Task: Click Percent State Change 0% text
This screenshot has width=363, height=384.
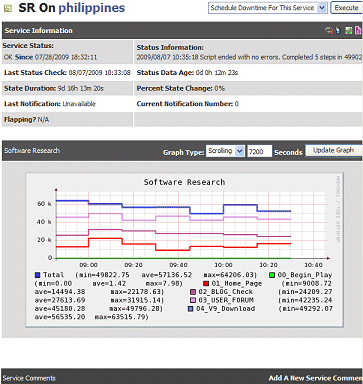Action: coord(181,88)
